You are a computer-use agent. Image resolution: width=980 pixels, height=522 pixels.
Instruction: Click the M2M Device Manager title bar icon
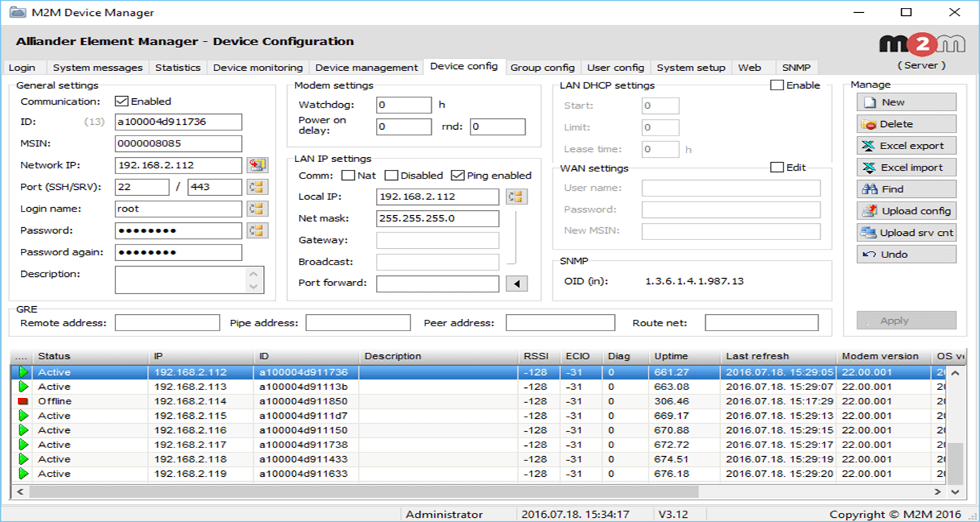[x=17, y=12]
